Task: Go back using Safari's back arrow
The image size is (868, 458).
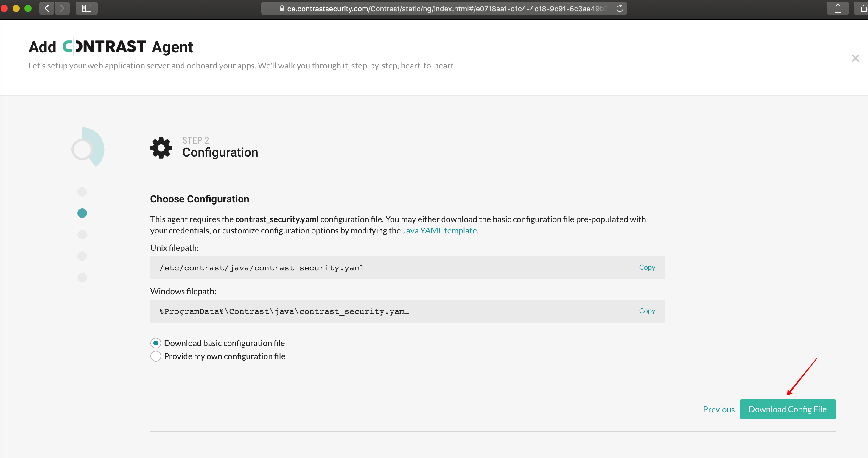Action: coord(47,8)
